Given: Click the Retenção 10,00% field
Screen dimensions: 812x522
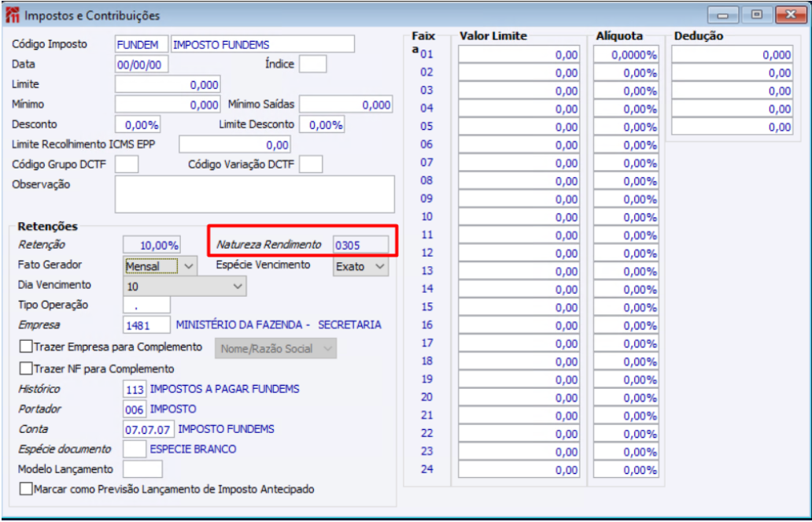Looking at the screenshot, I should 152,245.
